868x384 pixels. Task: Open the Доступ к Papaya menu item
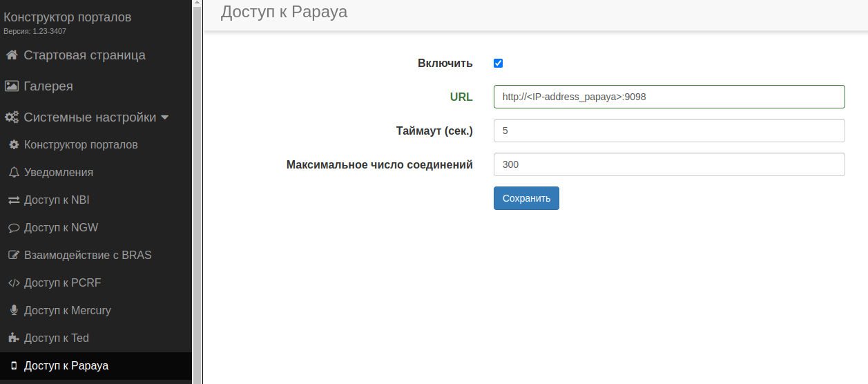pos(66,366)
